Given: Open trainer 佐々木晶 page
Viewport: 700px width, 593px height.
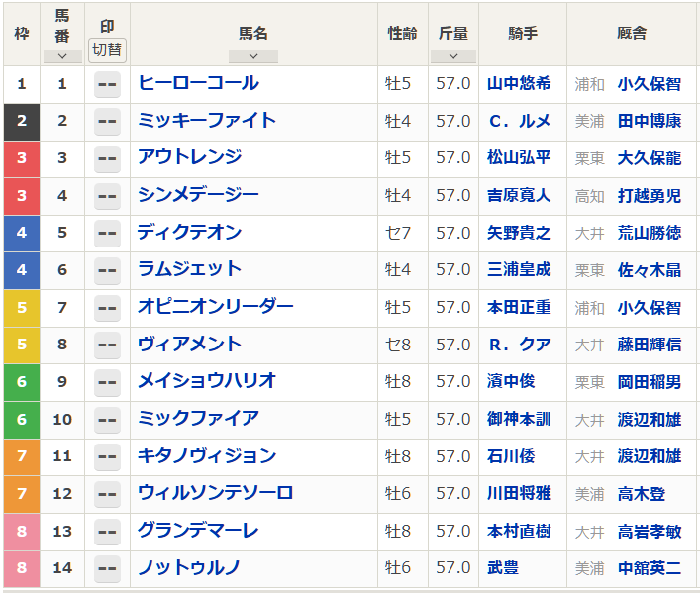Looking at the screenshot, I should [650, 270].
